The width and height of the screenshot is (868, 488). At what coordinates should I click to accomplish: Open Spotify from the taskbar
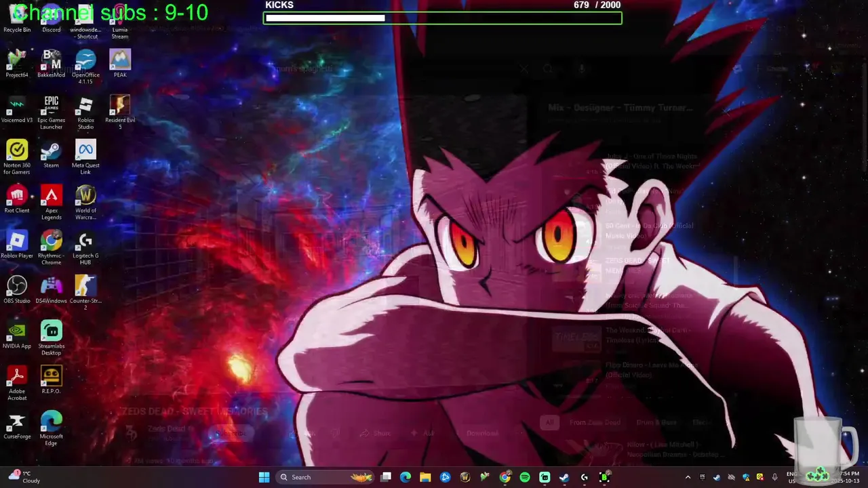click(525, 477)
